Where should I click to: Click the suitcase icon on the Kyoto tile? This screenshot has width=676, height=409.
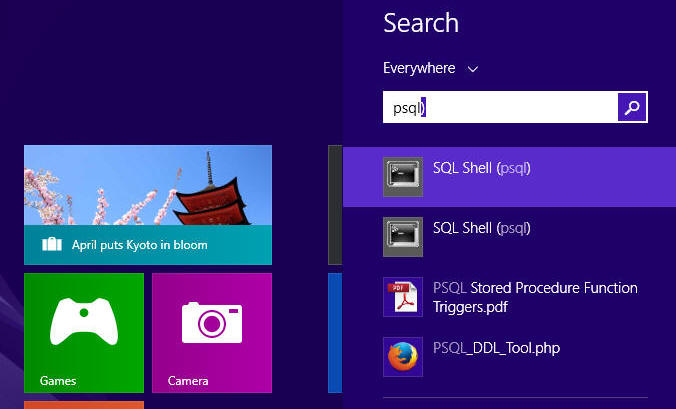(52, 245)
